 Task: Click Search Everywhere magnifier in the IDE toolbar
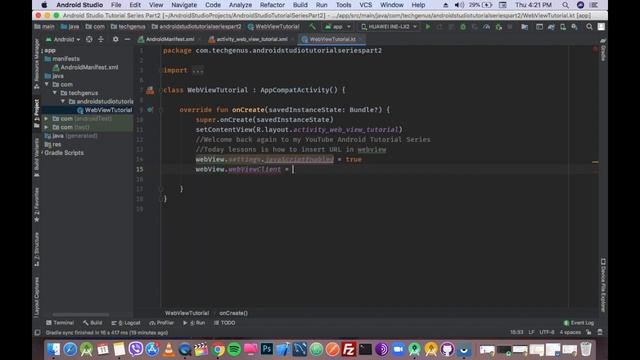pyautogui.click(x=589, y=27)
